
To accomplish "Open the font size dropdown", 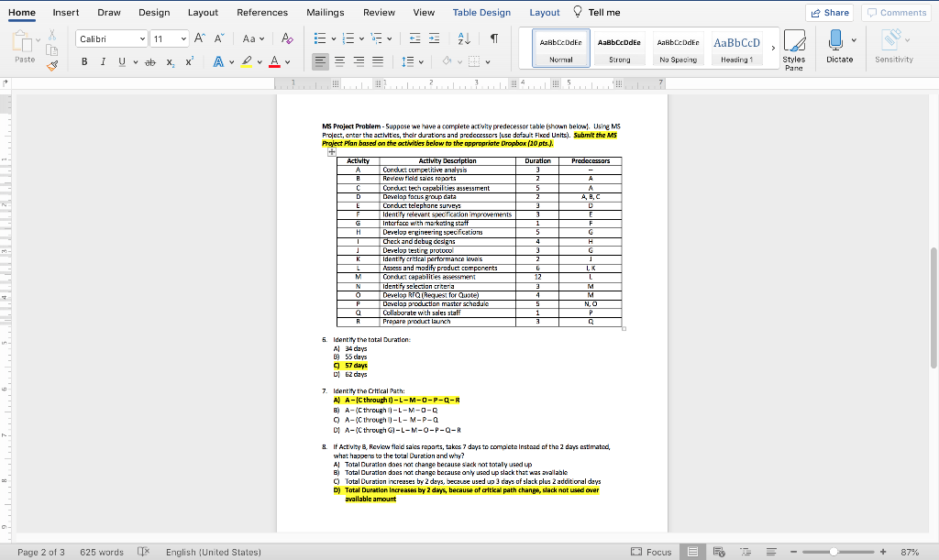I will (x=183, y=38).
